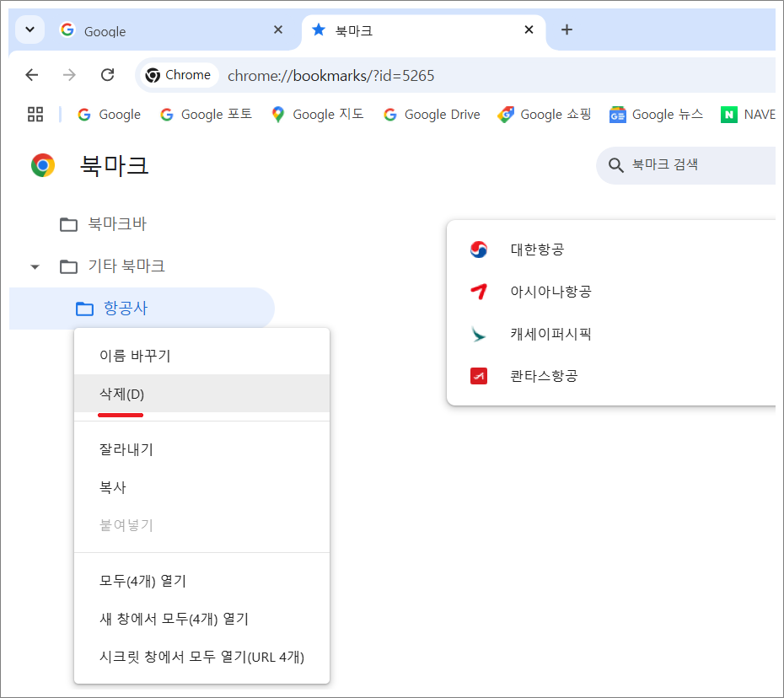Select the 캐세이퍼시픽 bookmark entry

[613, 334]
